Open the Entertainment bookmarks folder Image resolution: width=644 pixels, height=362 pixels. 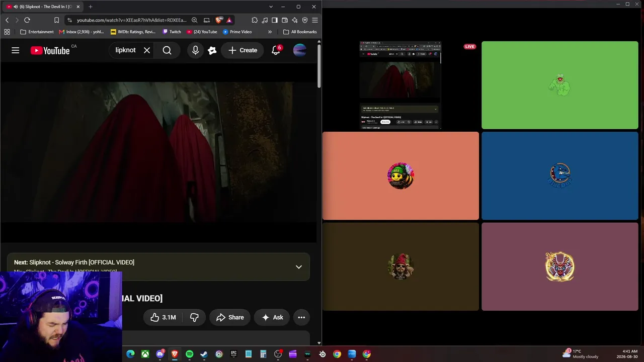click(37, 32)
